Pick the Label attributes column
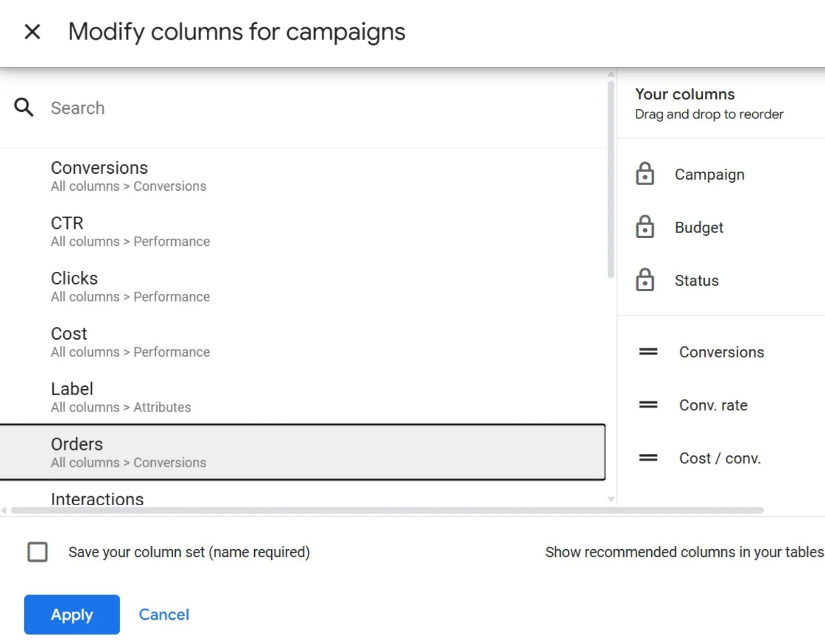Image resolution: width=825 pixels, height=644 pixels. (302, 397)
